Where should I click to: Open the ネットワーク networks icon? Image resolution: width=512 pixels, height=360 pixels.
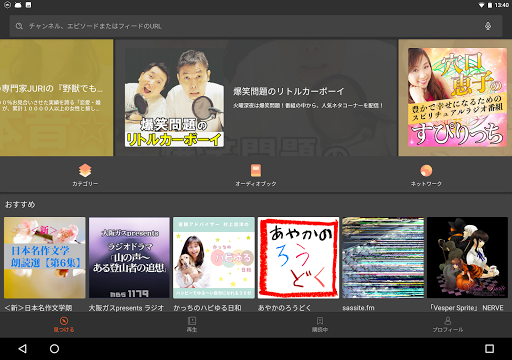pyautogui.click(x=426, y=171)
